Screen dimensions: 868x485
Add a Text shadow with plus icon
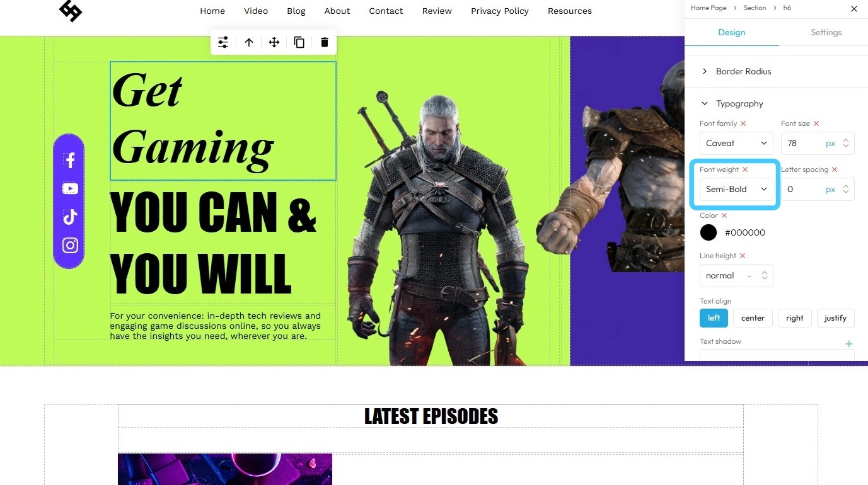click(849, 344)
